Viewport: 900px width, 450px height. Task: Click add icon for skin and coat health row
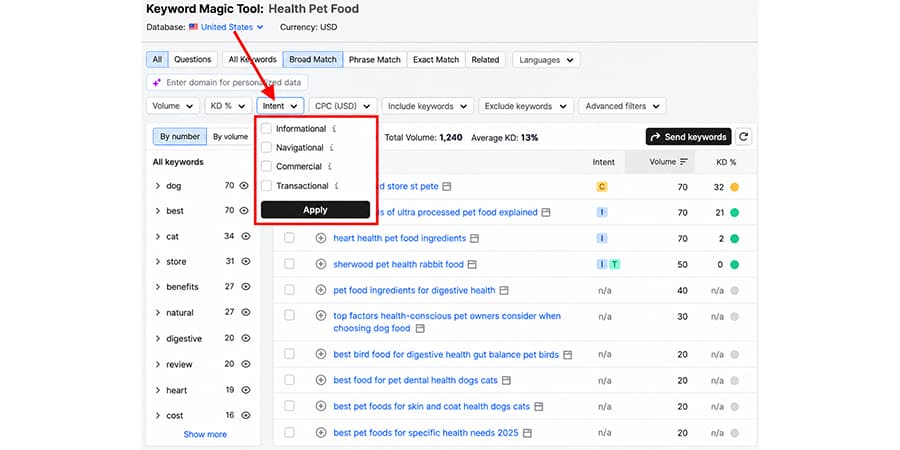click(321, 406)
